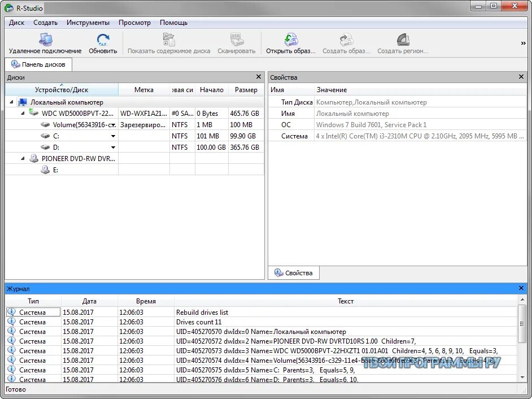Viewport: 532px width, 399px height.
Task: Click the Создать образ toolbar icon
Action: click(346, 40)
